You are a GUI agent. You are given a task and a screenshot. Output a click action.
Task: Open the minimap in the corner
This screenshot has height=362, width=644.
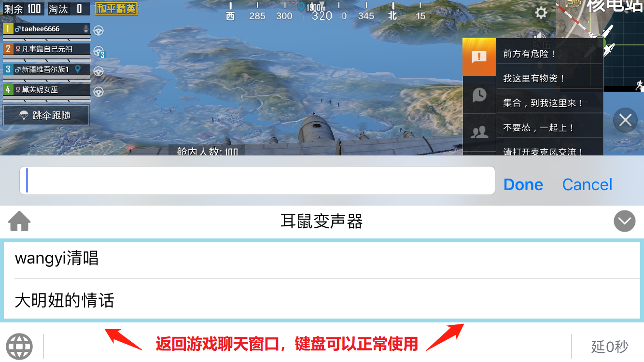tap(600, 45)
